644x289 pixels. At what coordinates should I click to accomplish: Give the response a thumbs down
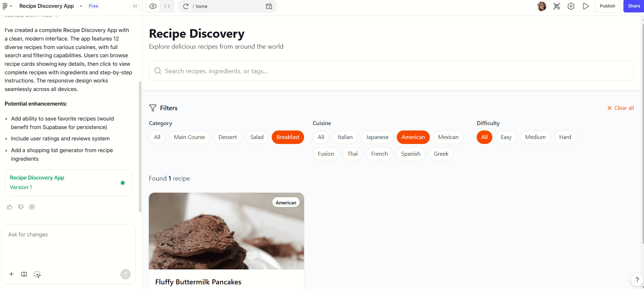click(21, 207)
